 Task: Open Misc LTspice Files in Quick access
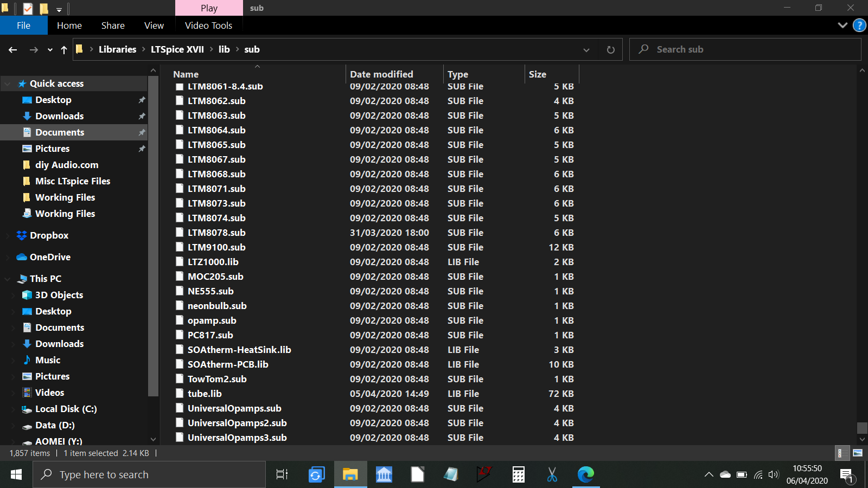tap(73, 181)
